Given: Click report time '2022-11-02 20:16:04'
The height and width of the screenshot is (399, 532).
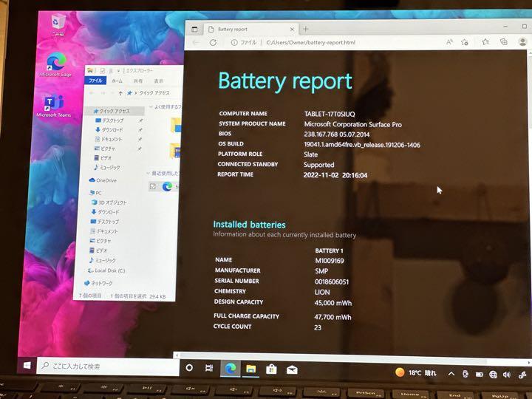Looking at the screenshot, I should coord(335,175).
